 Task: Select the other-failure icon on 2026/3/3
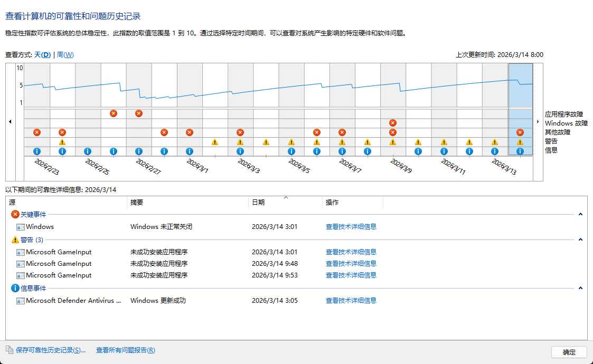(240, 132)
